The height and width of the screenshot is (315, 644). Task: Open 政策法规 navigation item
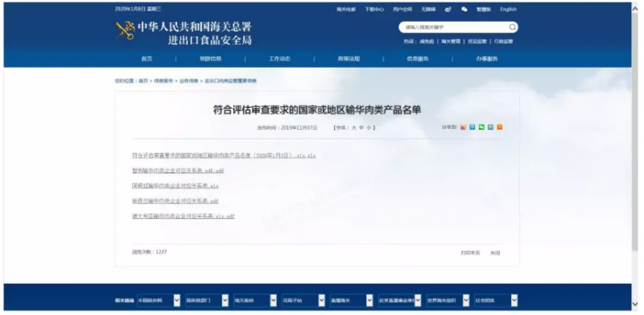[349, 59]
